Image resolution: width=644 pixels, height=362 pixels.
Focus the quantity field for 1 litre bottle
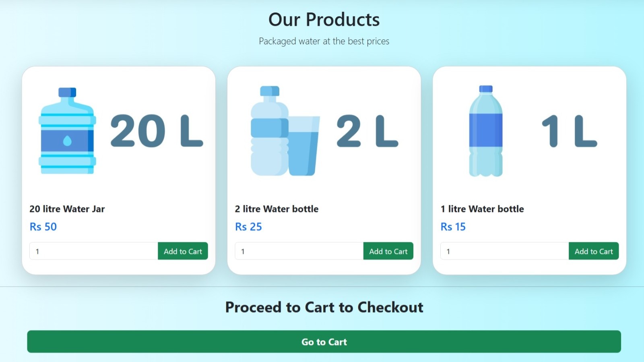504,251
